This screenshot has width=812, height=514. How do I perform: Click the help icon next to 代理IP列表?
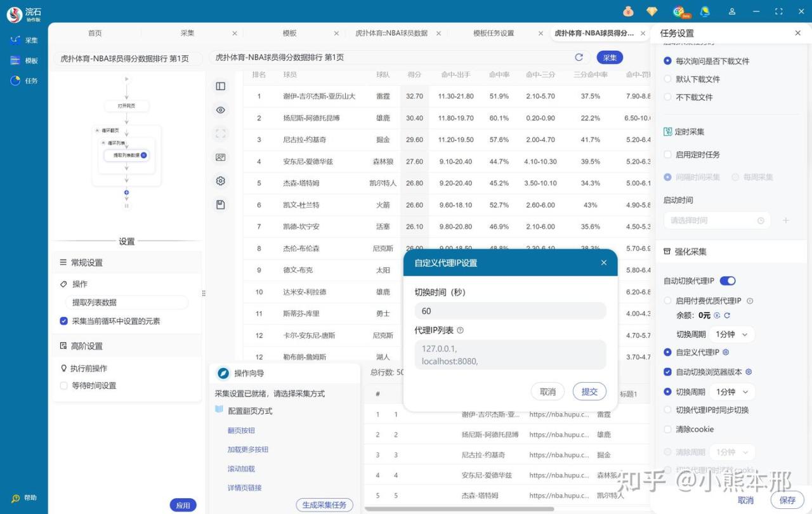coord(460,330)
